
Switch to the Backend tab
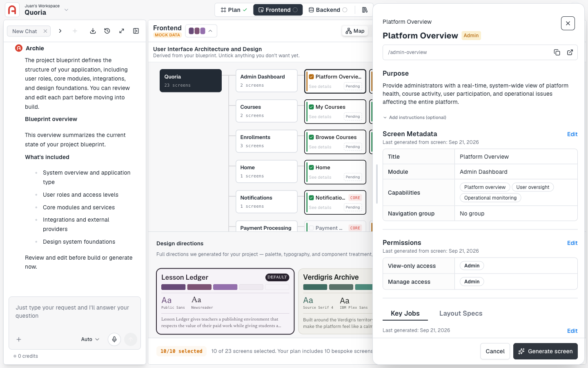[328, 10]
